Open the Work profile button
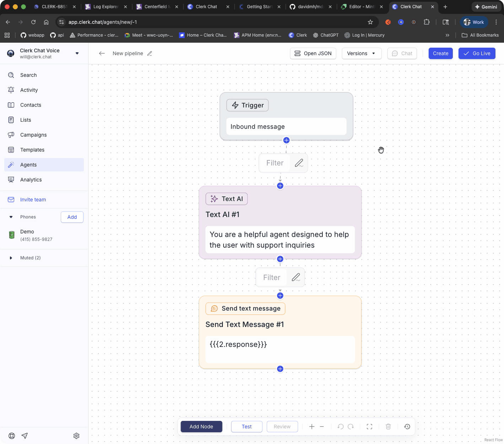The width and height of the screenshot is (504, 444). coord(474,22)
